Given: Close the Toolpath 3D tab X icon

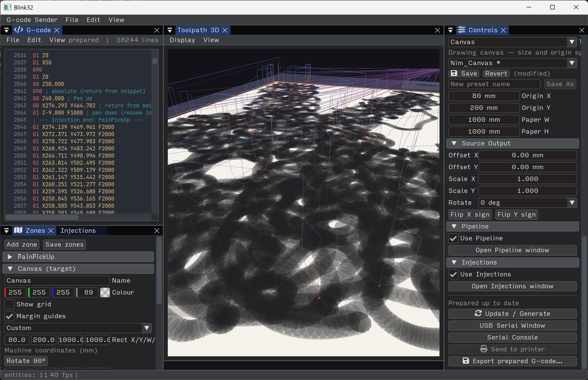Looking at the screenshot, I should pyautogui.click(x=225, y=30).
